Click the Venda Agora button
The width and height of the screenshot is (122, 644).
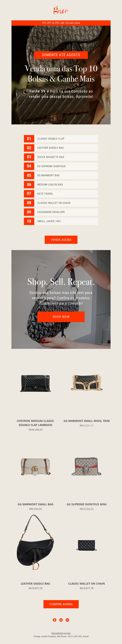pos(61,239)
